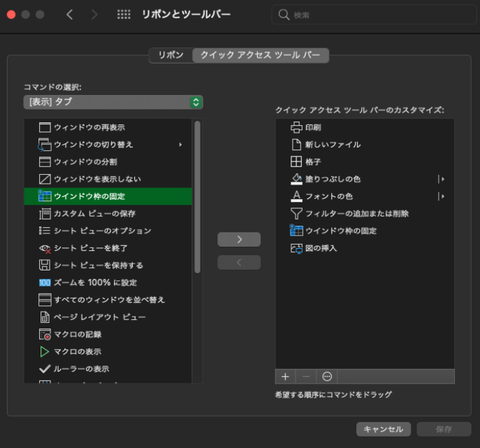Expand the ウィンドウの切り替え submenu arrow
480x448 pixels.
pyautogui.click(x=180, y=145)
